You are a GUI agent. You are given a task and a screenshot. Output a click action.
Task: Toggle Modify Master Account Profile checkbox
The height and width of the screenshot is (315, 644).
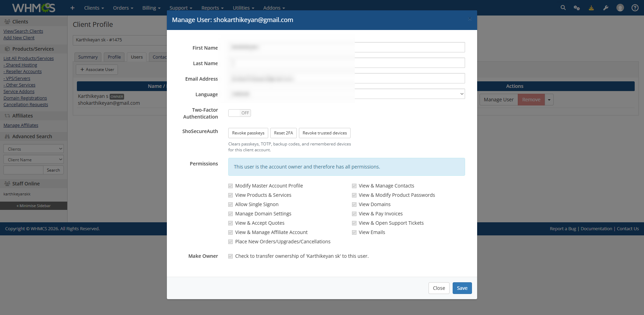(x=230, y=186)
